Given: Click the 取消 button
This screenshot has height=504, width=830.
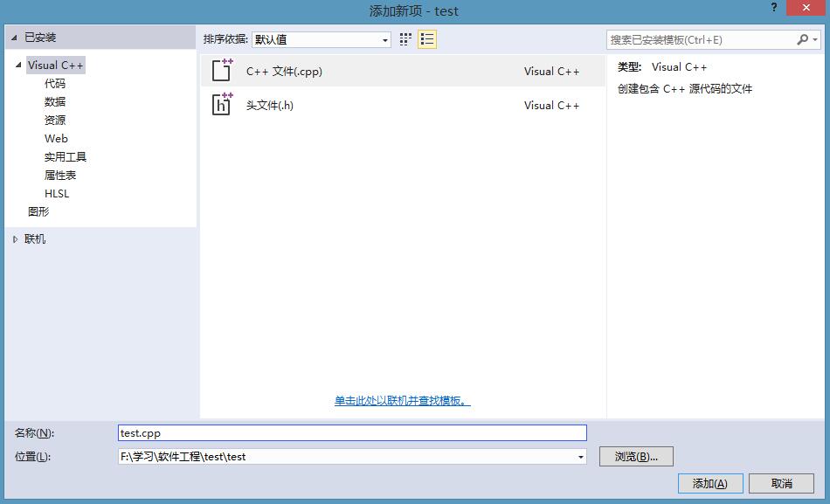Looking at the screenshot, I should [x=781, y=483].
